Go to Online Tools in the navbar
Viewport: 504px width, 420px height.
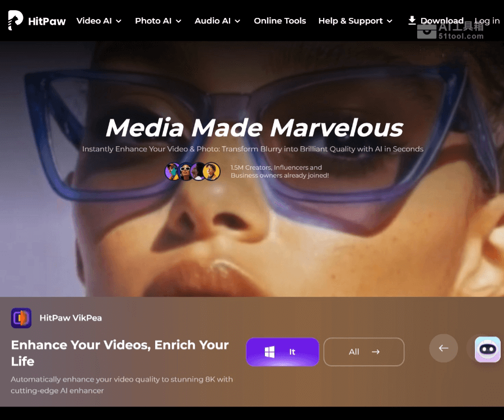[x=280, y=21]
